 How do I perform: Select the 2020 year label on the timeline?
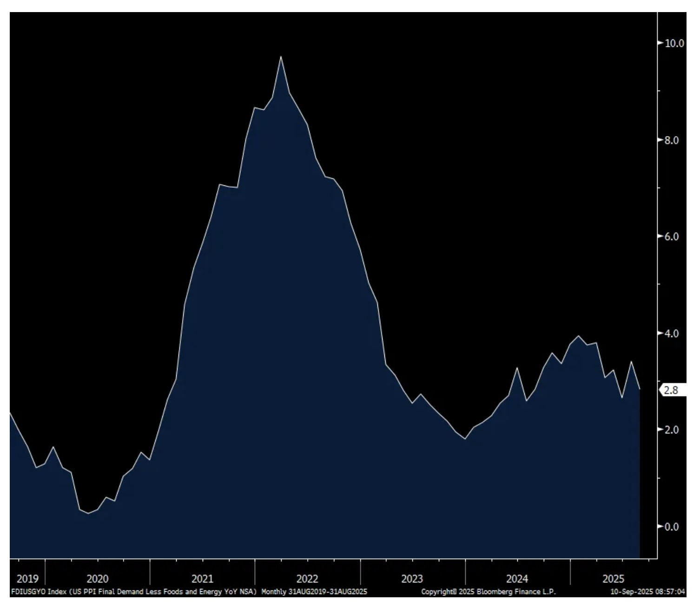click(x=98, y=579)
